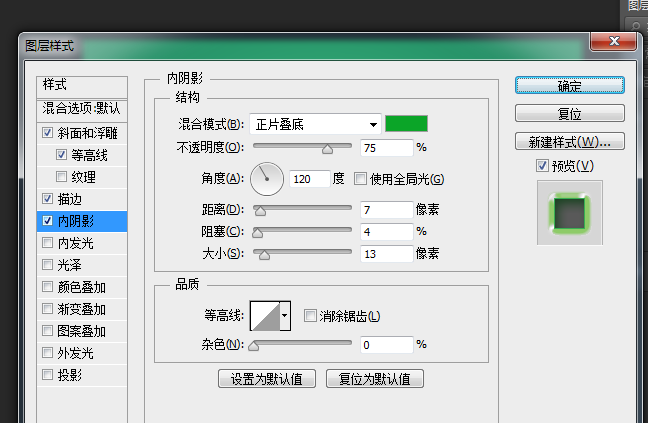648x423 pixels.
Task: Click the 大小 field showing 13
Action: [386, 254]
